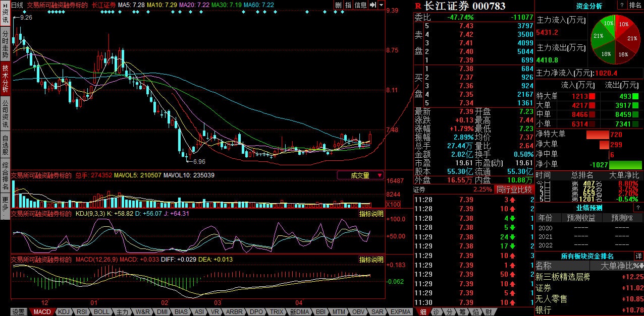The image size is (644, 316).
Task: Select the 细 detail tab
Action: click(423, 312)
